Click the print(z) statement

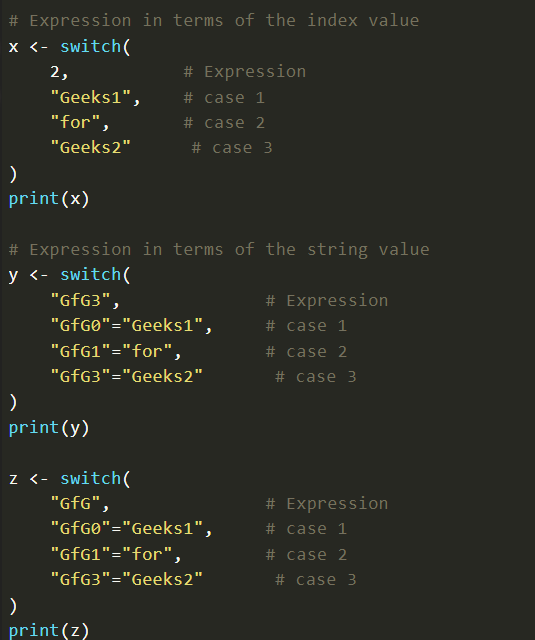[x=49, y=631]
